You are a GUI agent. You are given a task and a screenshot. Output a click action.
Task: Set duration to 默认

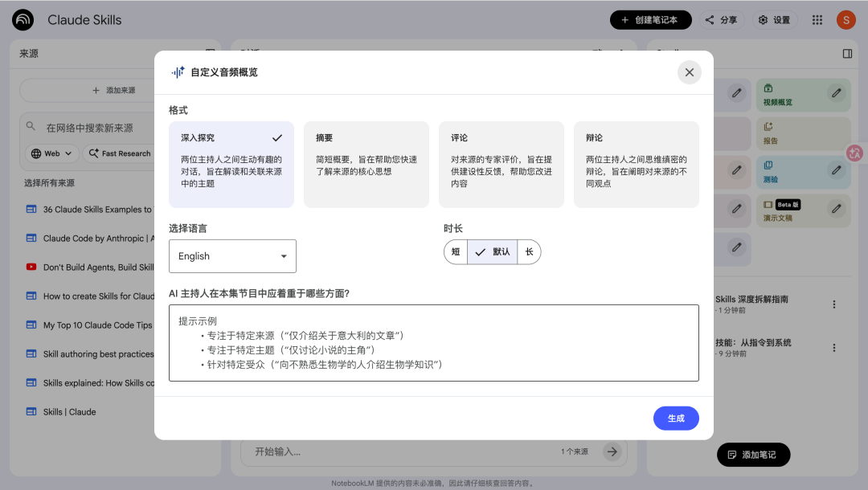point(492,252)
